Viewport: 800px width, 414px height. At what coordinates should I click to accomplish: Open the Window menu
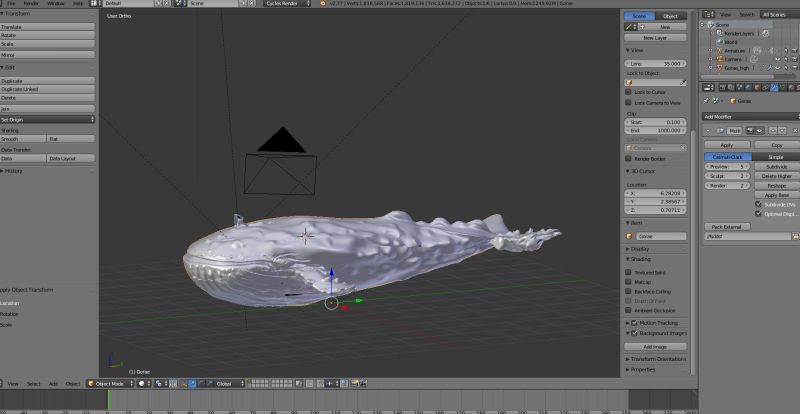pyautogui.click(x=56, y=3)
